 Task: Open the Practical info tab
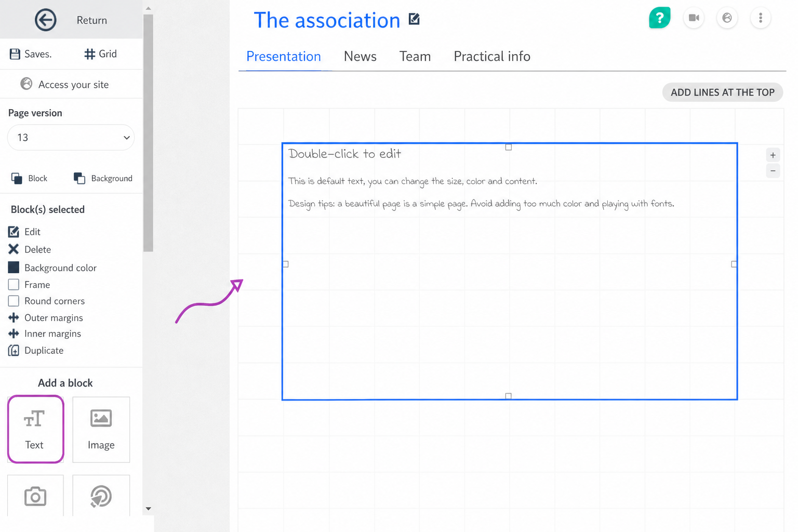click(492, 56)
